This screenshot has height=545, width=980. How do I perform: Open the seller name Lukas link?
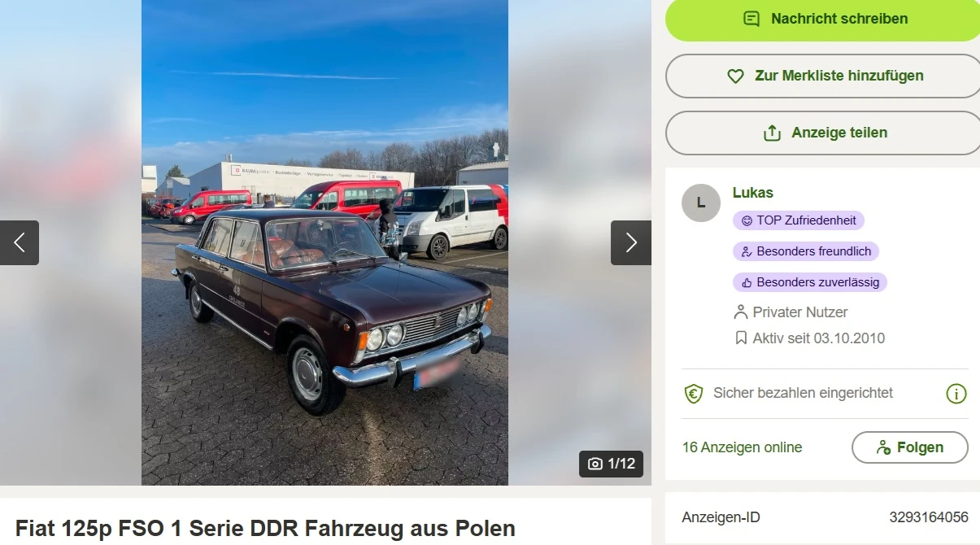click(752, 193)
